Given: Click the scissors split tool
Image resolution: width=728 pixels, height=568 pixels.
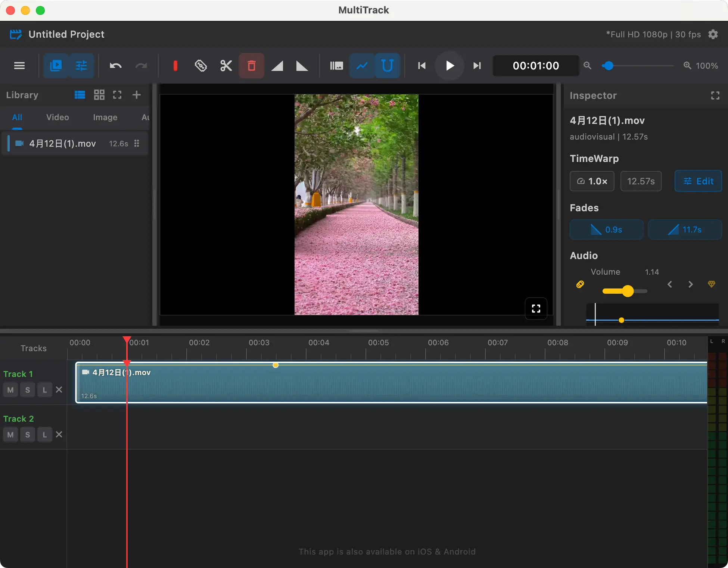Looking at the screenshot, I should coord(226,66).
